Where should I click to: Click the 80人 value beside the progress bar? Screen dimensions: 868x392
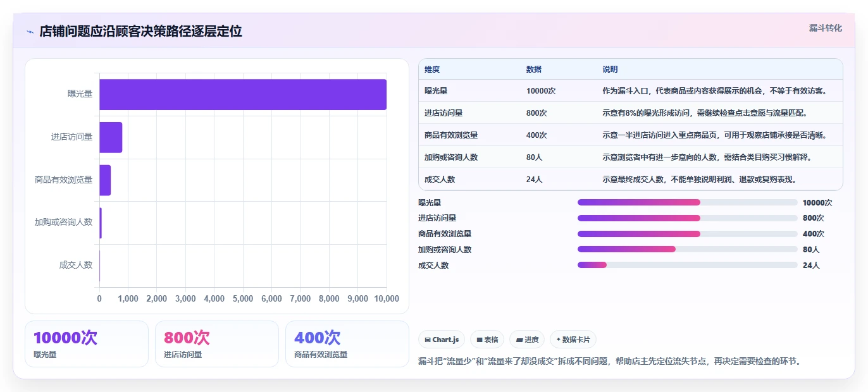click(x=810, y=250)
